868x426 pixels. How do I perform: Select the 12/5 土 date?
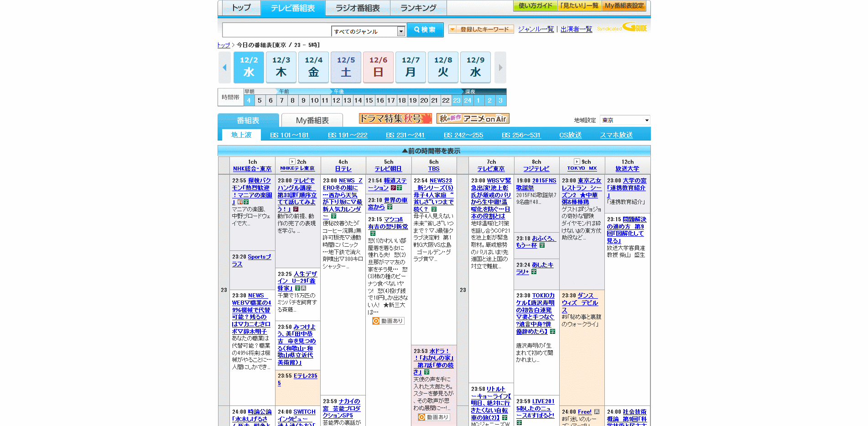coord(346,68)
